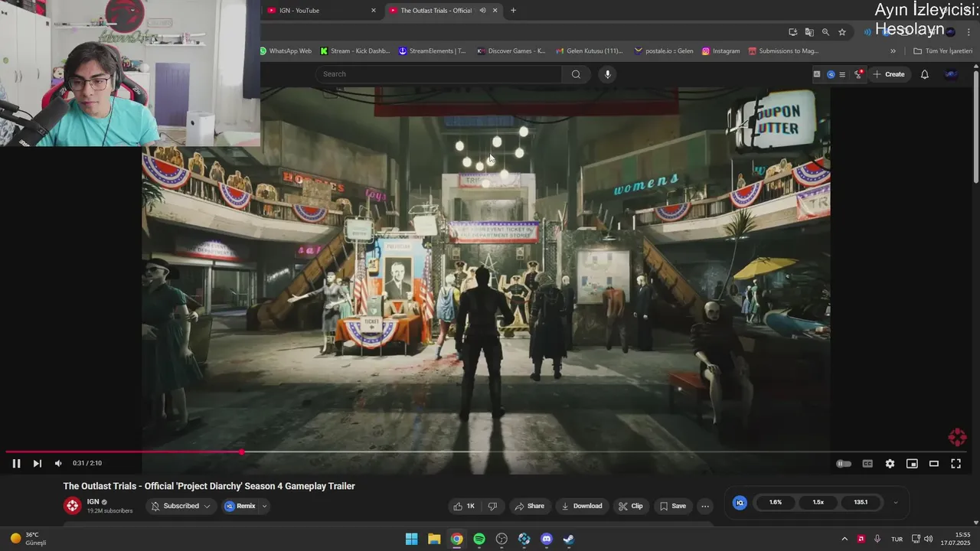Create a Clip of the video
This screenshot has height=551, width=980.
[631, 506]
